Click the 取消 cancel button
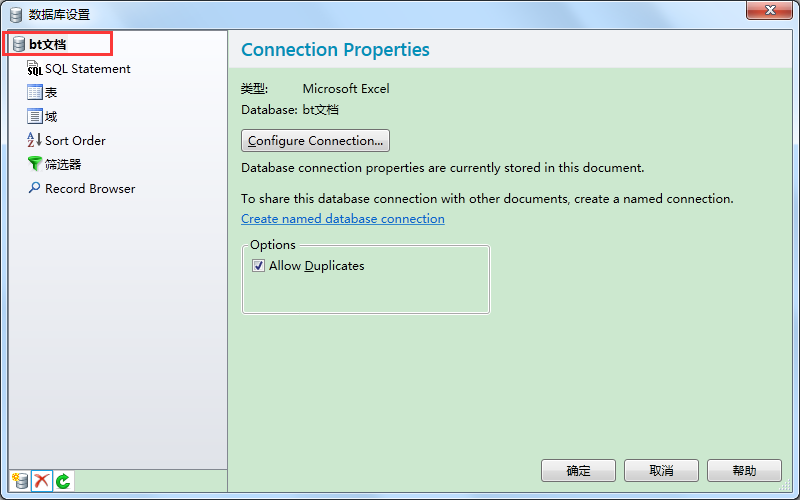Screen dimensions: 800x500 [661, 470]
